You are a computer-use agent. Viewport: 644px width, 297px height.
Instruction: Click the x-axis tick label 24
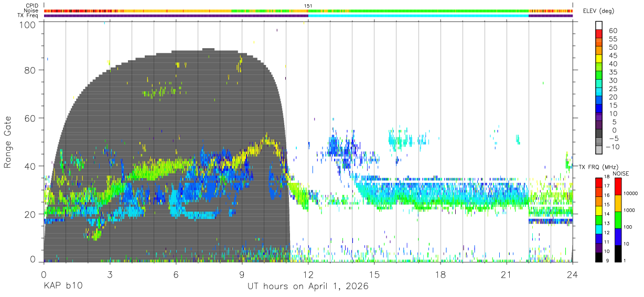pos(573,274)
